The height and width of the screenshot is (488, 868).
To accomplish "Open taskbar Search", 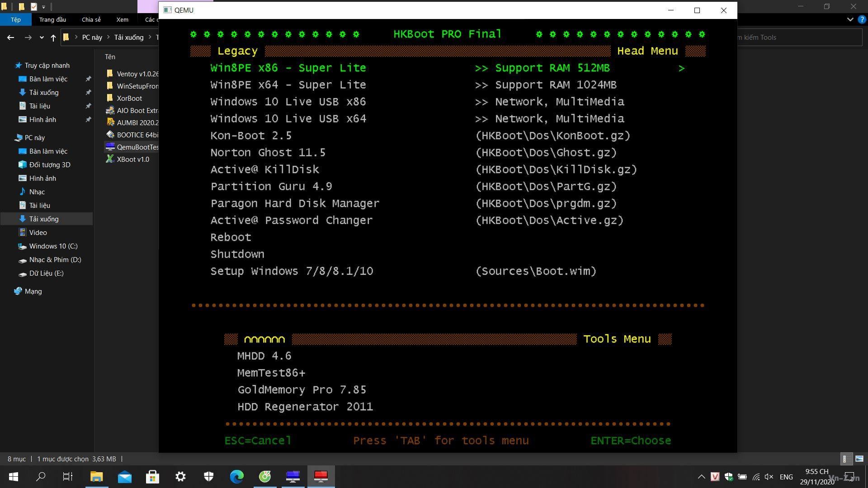I will pyautogui.click(x=41, y=477).
